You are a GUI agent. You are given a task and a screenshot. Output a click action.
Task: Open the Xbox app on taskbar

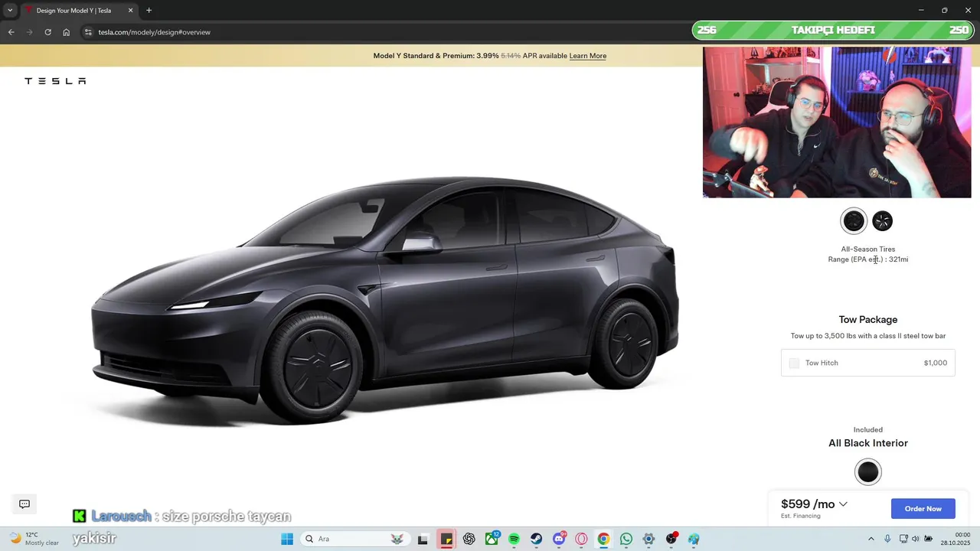tap(492, 539)
